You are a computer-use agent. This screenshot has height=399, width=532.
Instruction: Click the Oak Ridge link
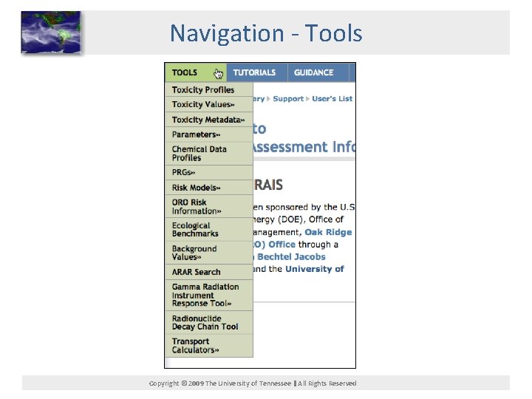click(328, 232)
